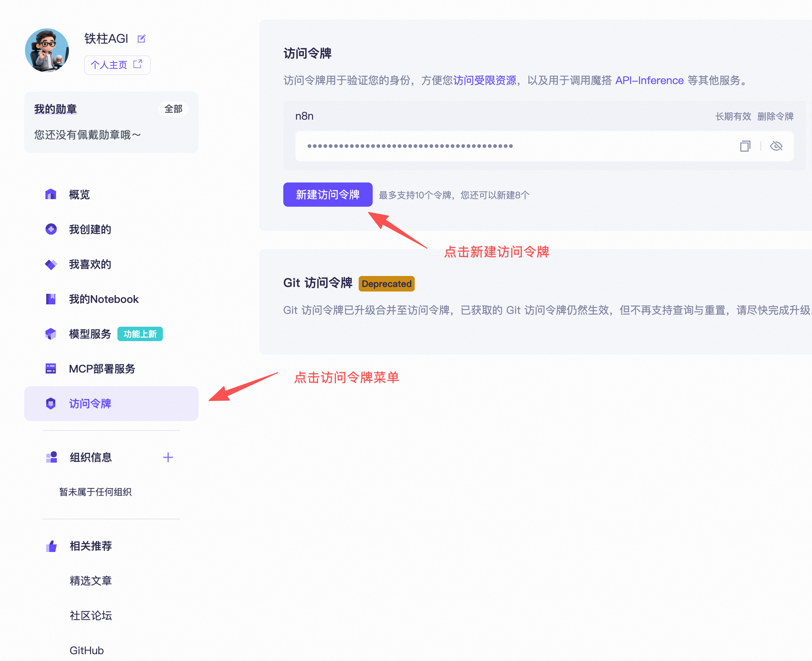The height and width of the screenshot is (661, 812).
Task: Show all badges via 全部 button
Action: point(173,109)
